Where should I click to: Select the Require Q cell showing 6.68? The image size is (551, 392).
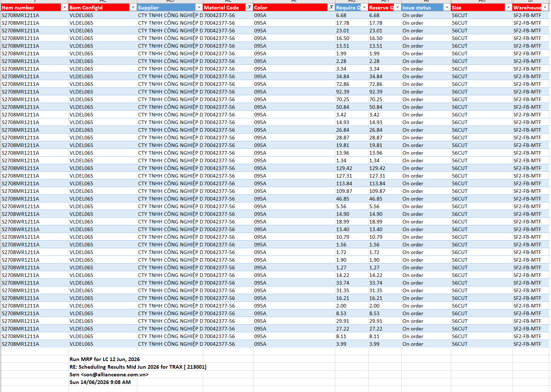(x=351, y=15)
